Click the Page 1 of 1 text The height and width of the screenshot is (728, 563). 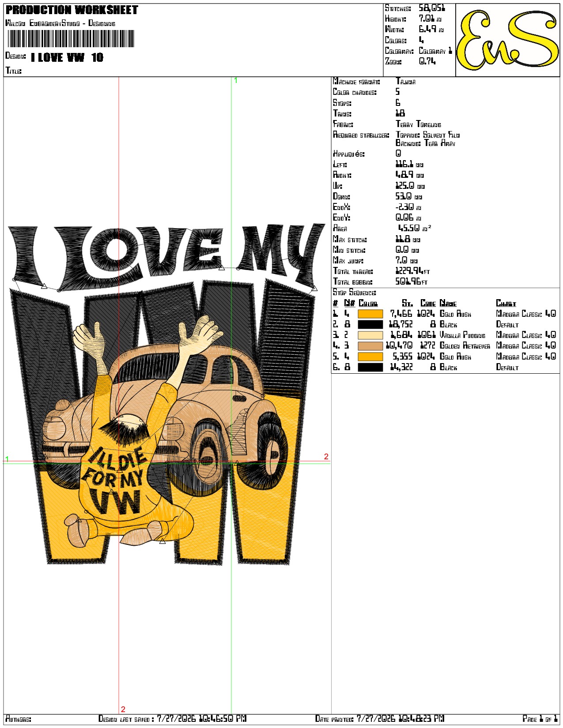[x=540, y=719]
